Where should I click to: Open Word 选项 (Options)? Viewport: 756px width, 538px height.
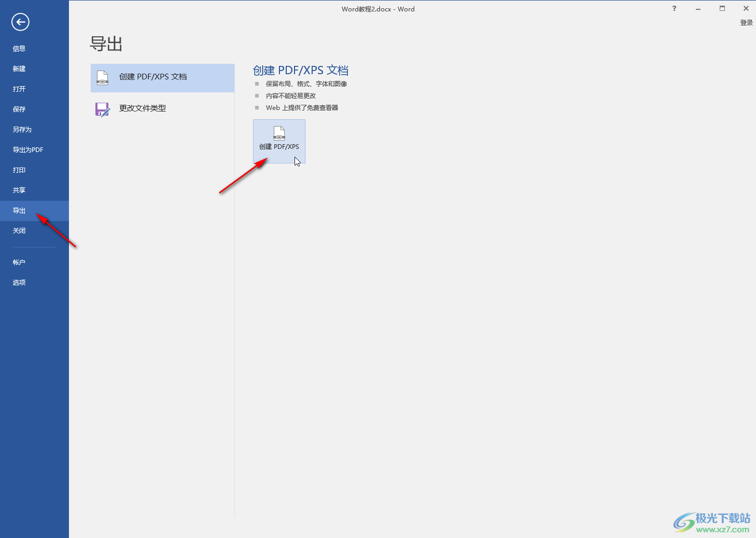(x=34, y=282)
